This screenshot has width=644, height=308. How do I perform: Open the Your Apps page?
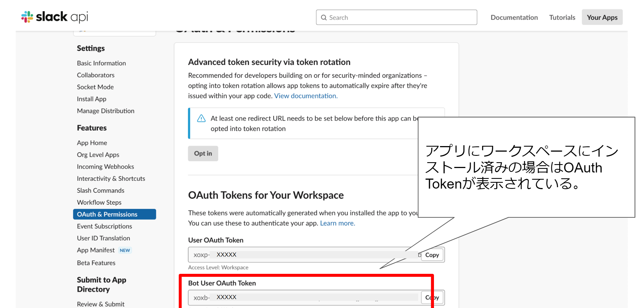coord(602,17)
